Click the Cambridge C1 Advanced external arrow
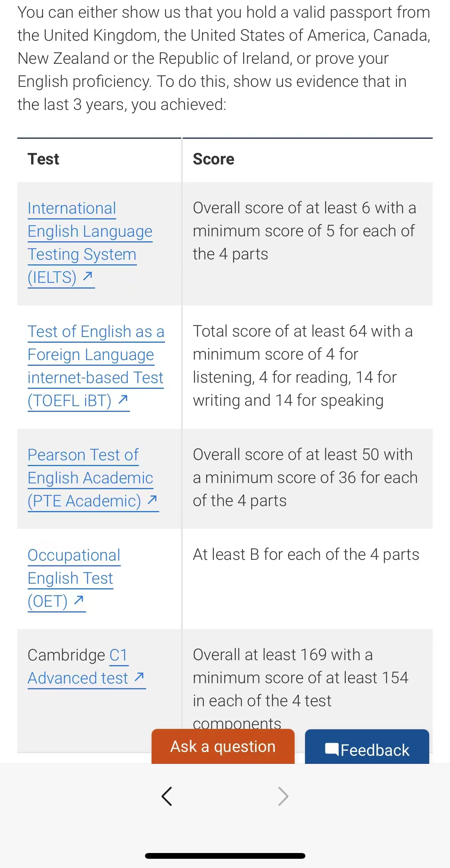This screenshot has height=868, width=450. pyautogui.click(x=139, y=677)
